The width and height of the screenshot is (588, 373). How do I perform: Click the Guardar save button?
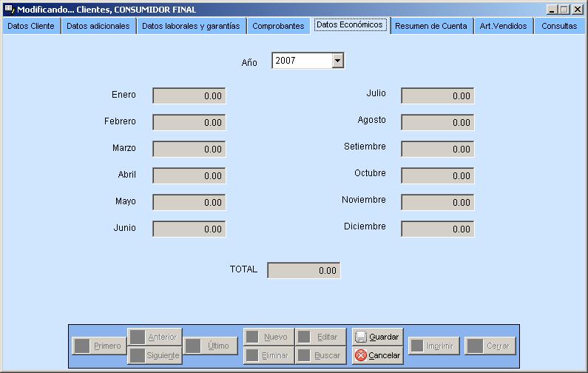tap(378, 337)
